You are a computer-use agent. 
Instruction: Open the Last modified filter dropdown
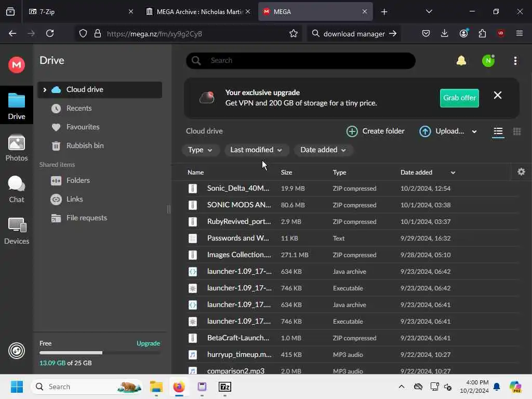[x=257, y=150]
